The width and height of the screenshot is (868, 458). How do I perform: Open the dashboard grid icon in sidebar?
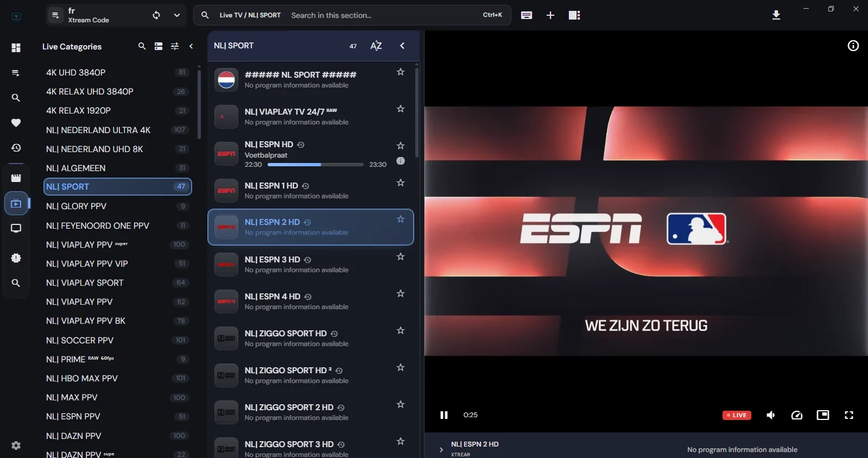pos(16,48)
